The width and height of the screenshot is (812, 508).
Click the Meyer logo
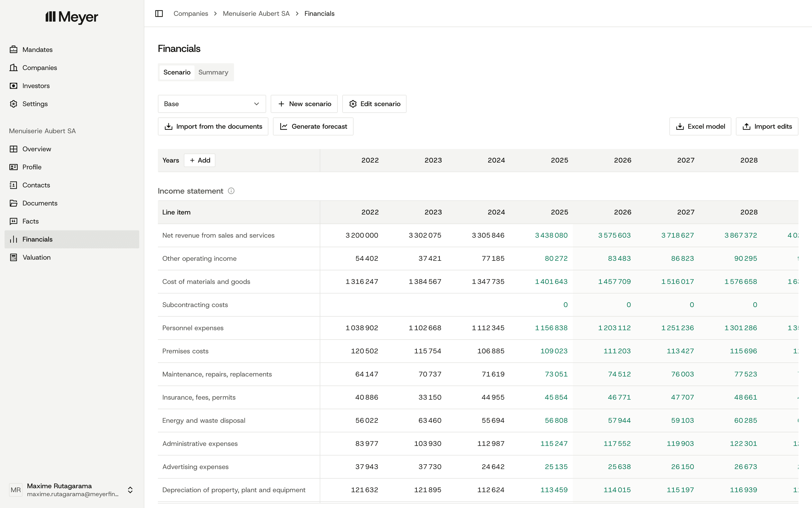tap(72, 17)
